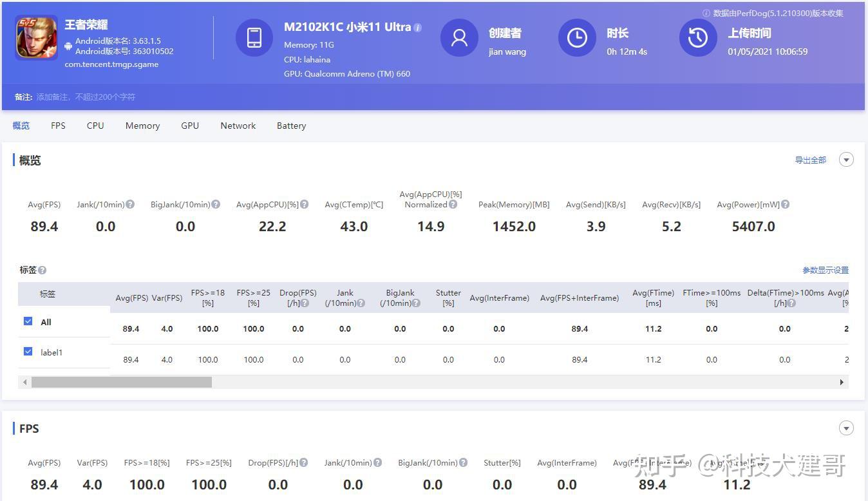Screen dimensions: 868x501
Task: Switch to the Memory tab
Action: pyautogui.click(x=142, y=126)
